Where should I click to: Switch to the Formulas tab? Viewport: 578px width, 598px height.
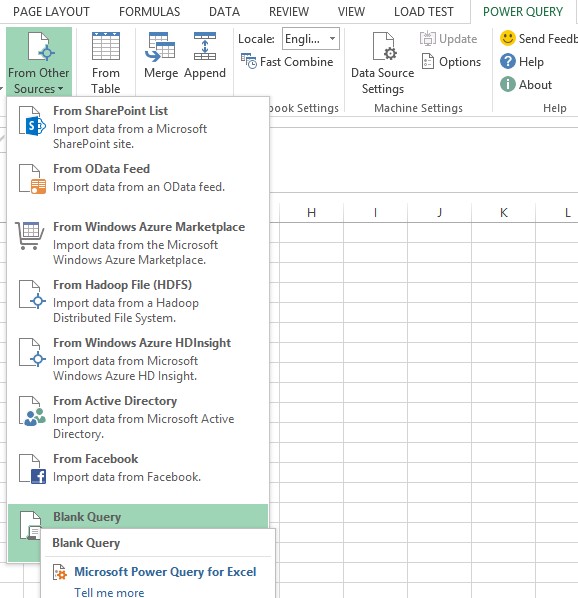click(x=149, y=12)
